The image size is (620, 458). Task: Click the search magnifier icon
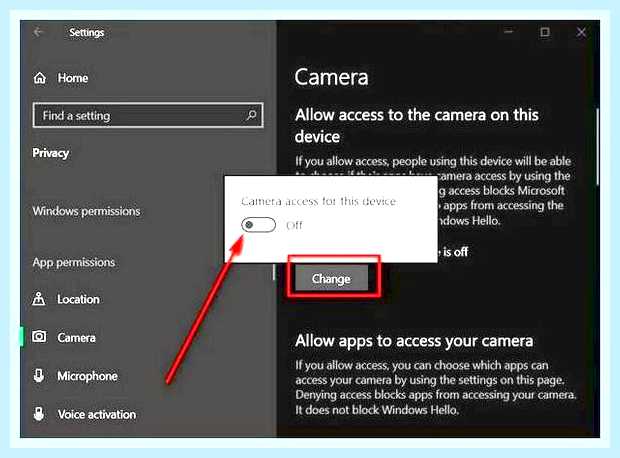tap(251, 115)
